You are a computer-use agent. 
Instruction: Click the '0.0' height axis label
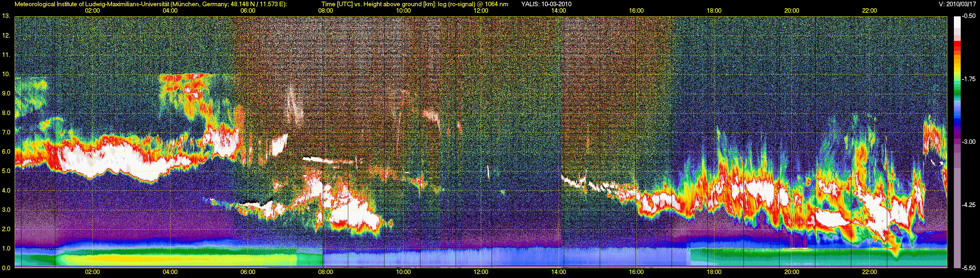6,268
